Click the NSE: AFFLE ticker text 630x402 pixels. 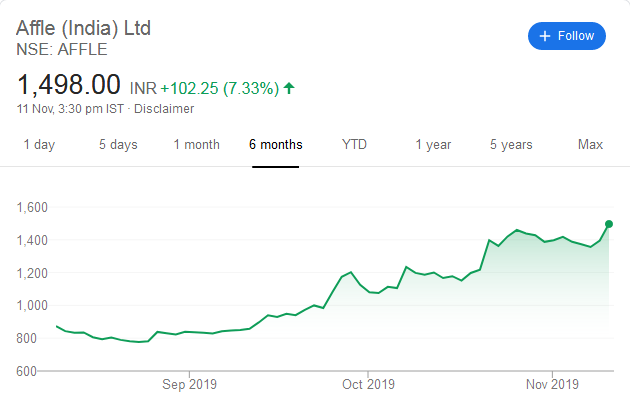(x=61, y=48)
